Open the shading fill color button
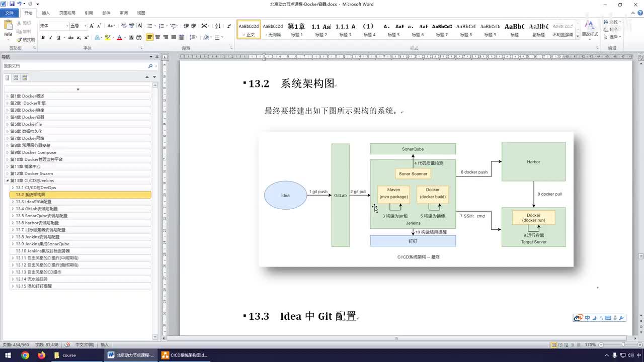Image resolution: width=644 pixels, height=362 pixels. 207,37
